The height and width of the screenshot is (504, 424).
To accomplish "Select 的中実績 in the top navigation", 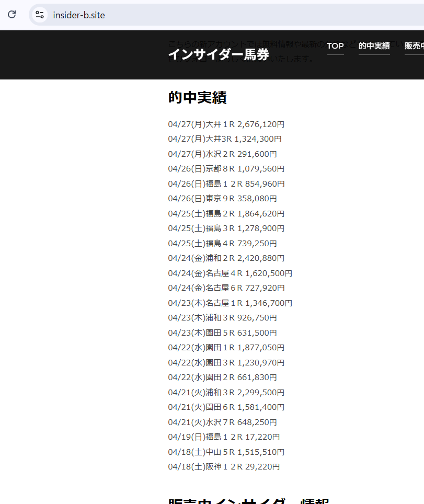I will pyautogui.click(x=374, y=46).
